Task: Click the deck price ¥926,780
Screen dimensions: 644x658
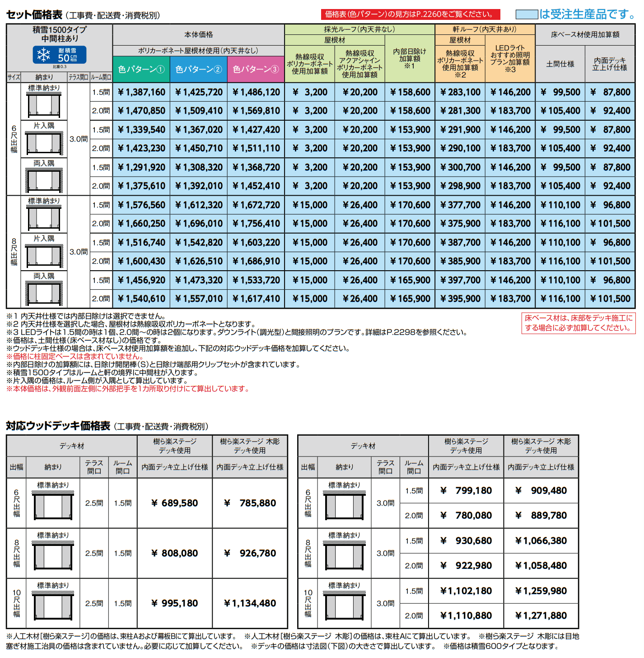Action: pos(250,553)
